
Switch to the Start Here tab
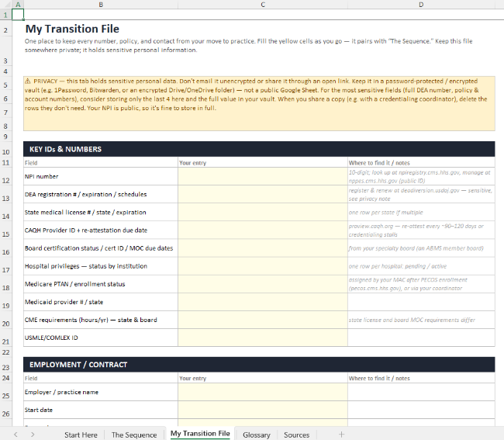coord(81,435)
